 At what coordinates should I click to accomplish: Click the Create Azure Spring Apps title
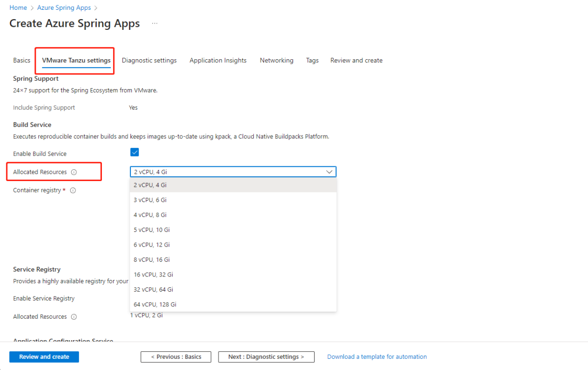click(x=74, y=23)
